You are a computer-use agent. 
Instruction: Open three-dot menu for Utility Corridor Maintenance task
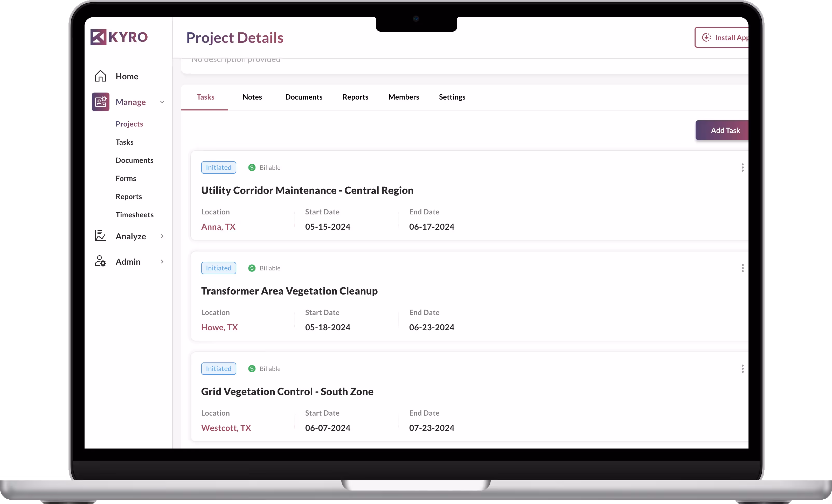pyautogui.click(x=742, y=167)
